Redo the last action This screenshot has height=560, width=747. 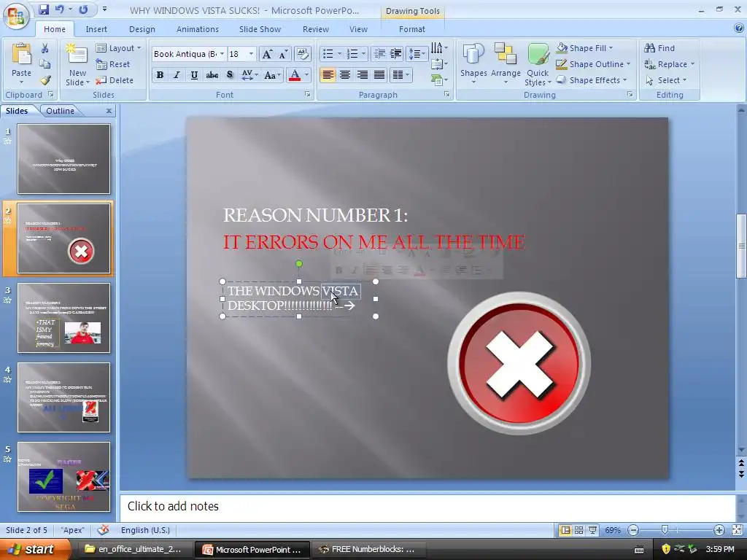[83, 9]
